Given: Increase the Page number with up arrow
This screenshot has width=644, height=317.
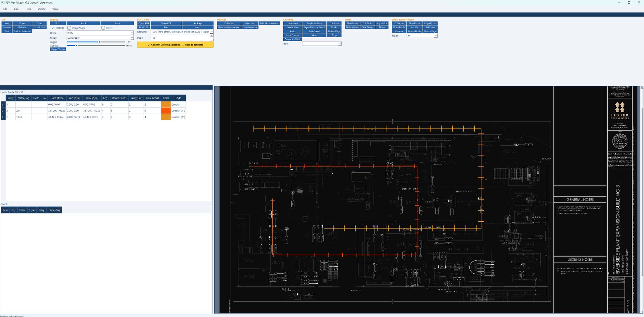Looking at the screenshot, I should (x=211, y=35).
